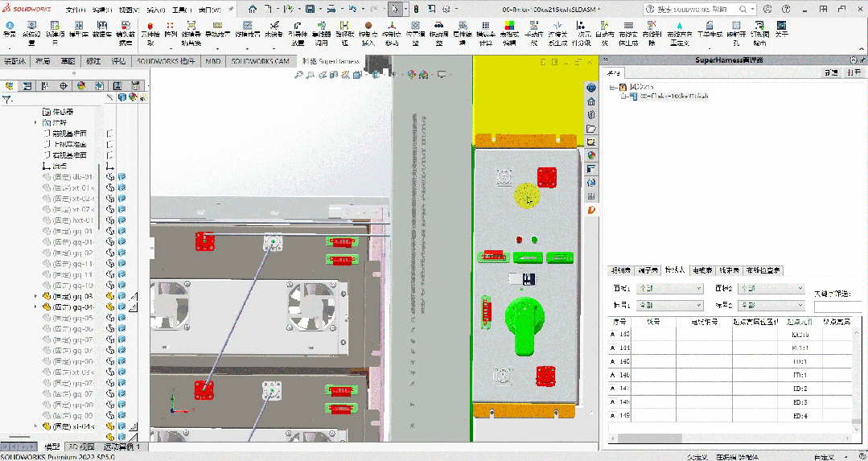Switch to the 电缆表 cable table tab

(701, 270)
